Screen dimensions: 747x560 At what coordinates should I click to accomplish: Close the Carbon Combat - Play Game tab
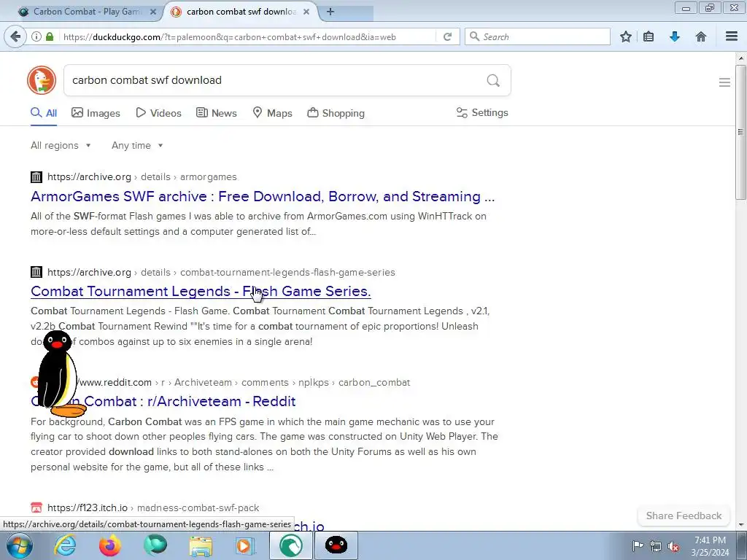pyautogui.click(x=153, y=12)
